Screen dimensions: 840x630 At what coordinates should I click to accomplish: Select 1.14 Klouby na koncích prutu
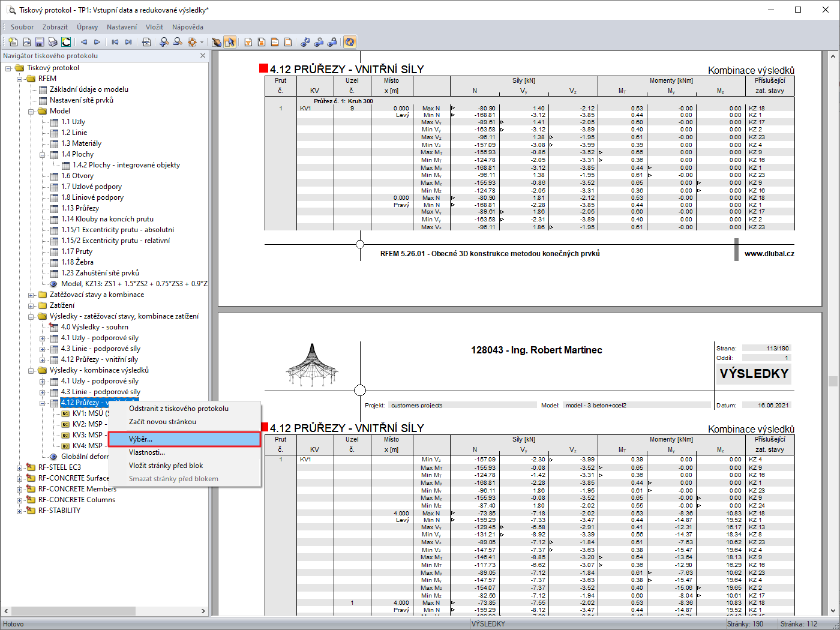click(x=107, y=219)
